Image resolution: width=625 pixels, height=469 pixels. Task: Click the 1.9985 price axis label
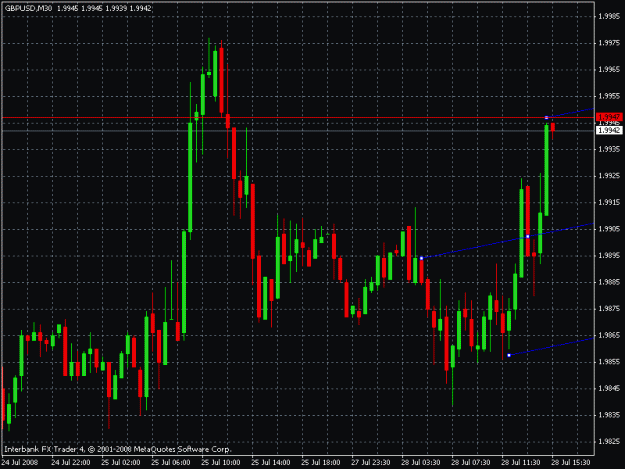pyautogui.click(x=609, y=16)
